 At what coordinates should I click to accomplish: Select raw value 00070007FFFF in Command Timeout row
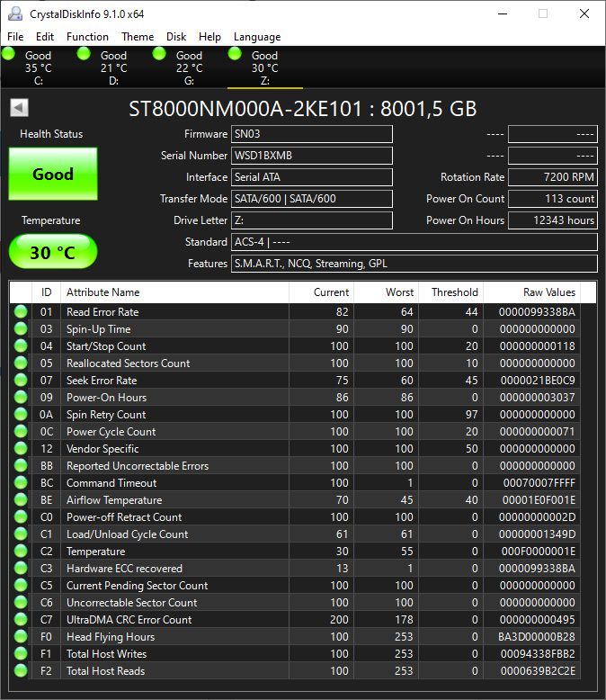pyautogui.click(x=539, y=483)
